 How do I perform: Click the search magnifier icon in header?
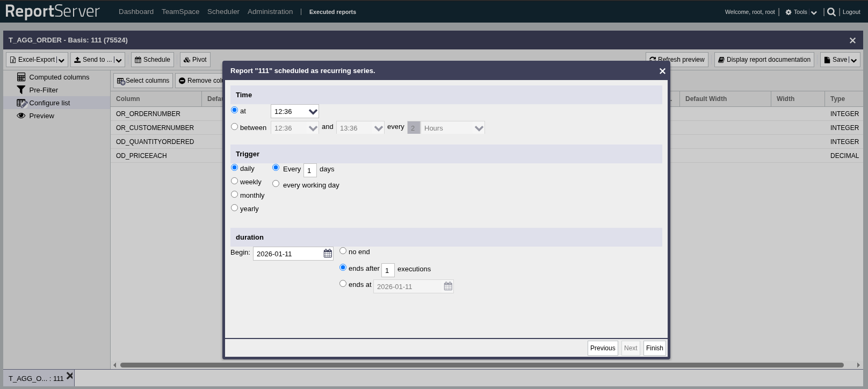(x=831, y=12)
